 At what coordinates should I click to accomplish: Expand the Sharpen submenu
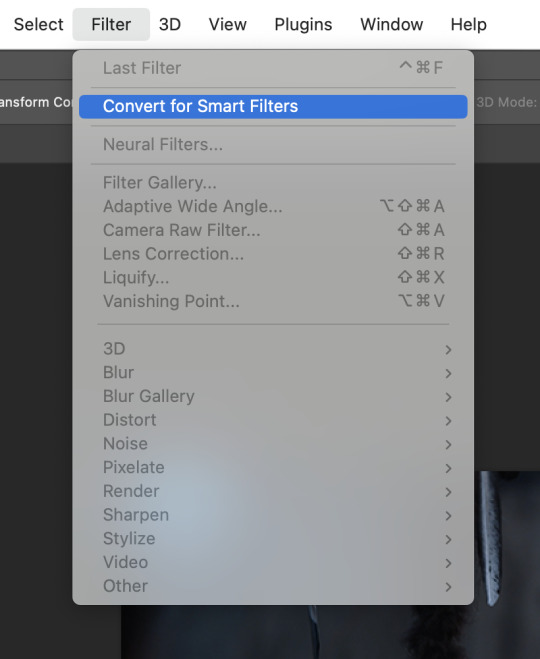[x=273, y=515]
